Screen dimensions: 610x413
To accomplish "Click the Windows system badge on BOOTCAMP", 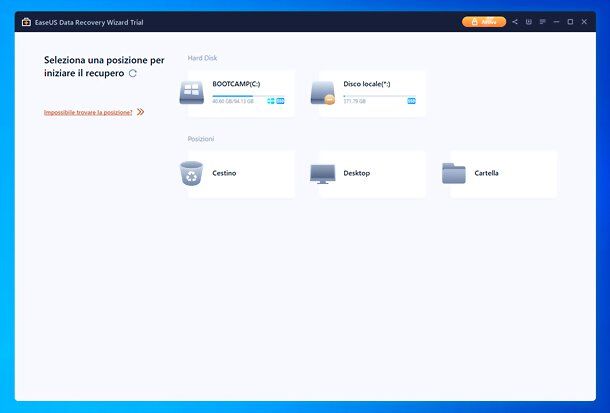I will [x=271, y=101].
